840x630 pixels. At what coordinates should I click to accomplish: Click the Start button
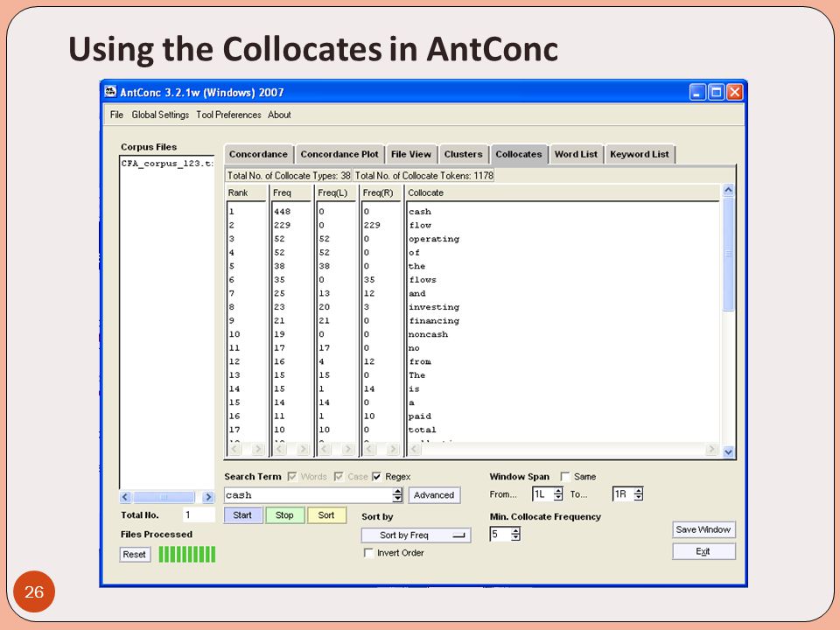242,514
